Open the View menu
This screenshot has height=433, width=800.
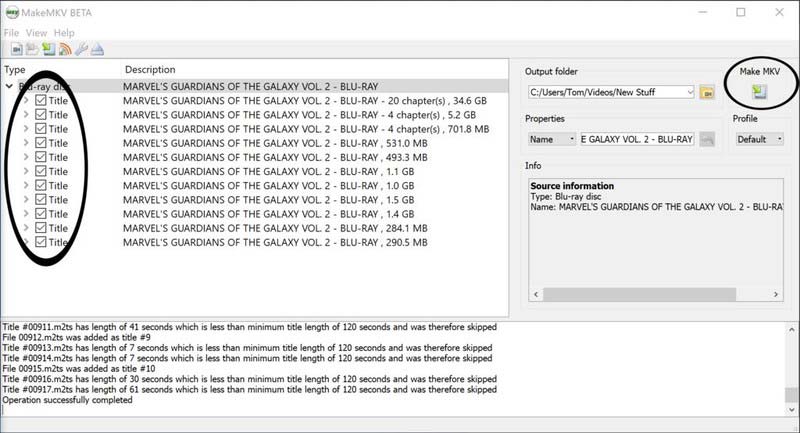(x=36, y=33)
